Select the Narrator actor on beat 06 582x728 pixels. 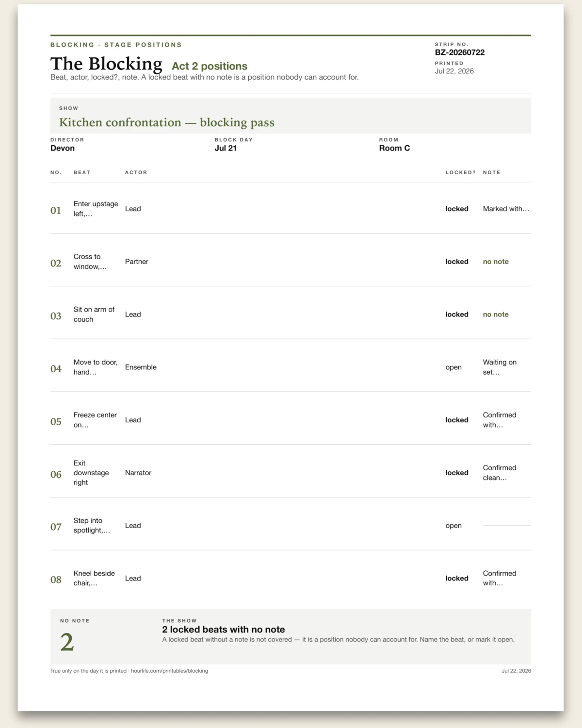coord(138,473)
